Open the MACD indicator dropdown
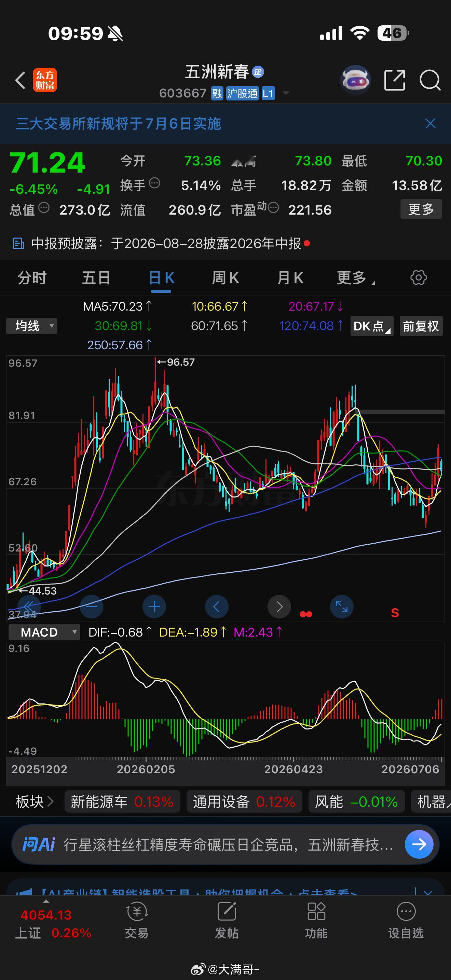 click(x=44, y=632)
